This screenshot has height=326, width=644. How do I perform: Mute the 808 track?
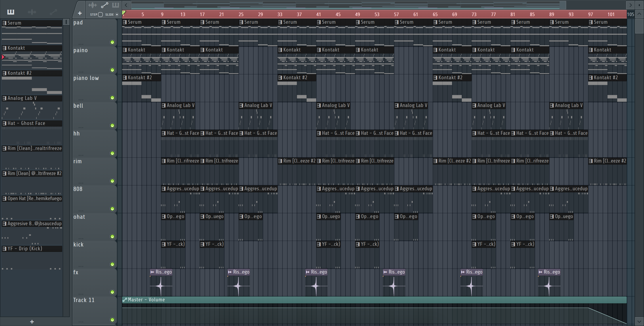112,209
